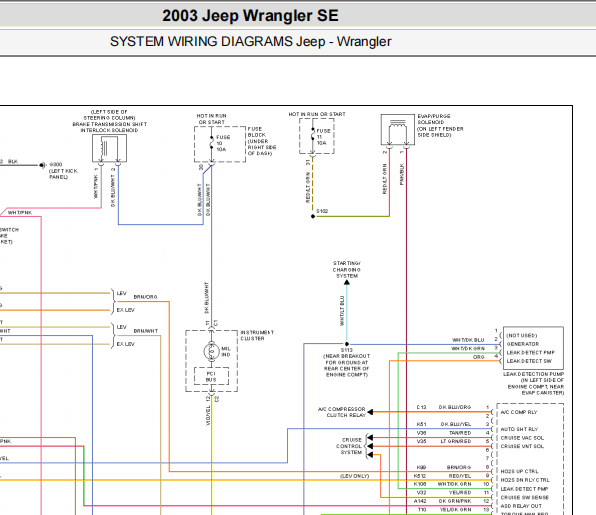Click the 'GENERATOR' pin label
The width and height of the screenshot is (596, 515).
click(523, 344)
